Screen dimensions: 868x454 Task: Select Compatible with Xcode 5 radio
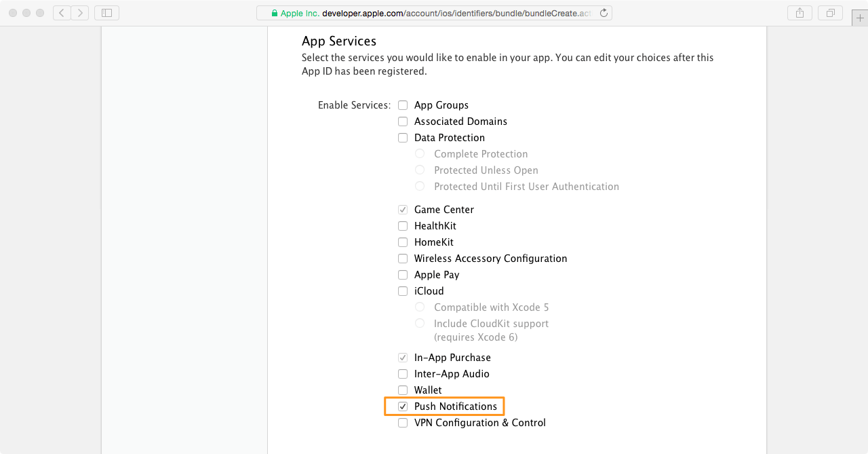420,307
